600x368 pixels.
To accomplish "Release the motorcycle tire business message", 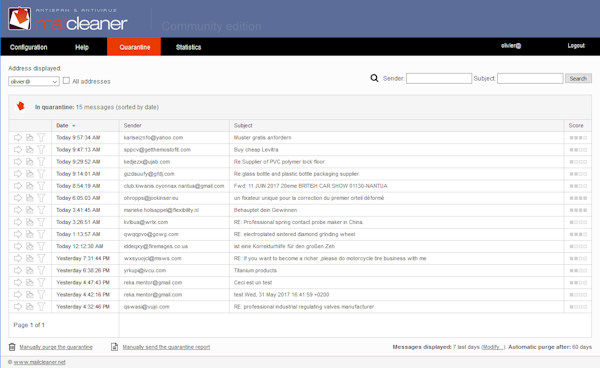I will 18,258.
